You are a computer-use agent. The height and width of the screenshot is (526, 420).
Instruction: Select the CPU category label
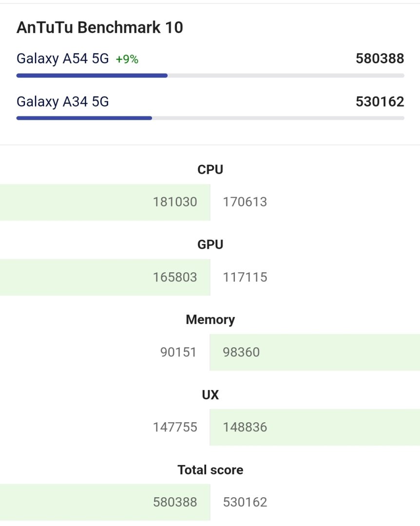pos(210,169)
